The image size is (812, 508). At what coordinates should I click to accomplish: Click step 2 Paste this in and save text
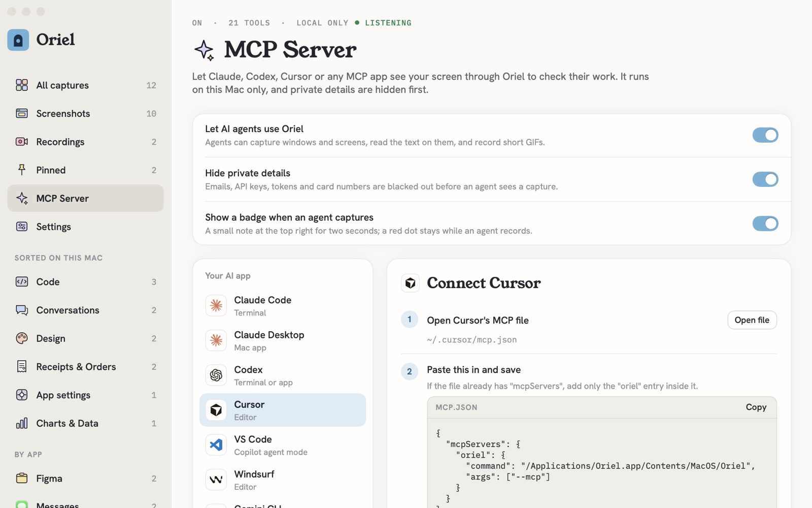tap(473, 369)
